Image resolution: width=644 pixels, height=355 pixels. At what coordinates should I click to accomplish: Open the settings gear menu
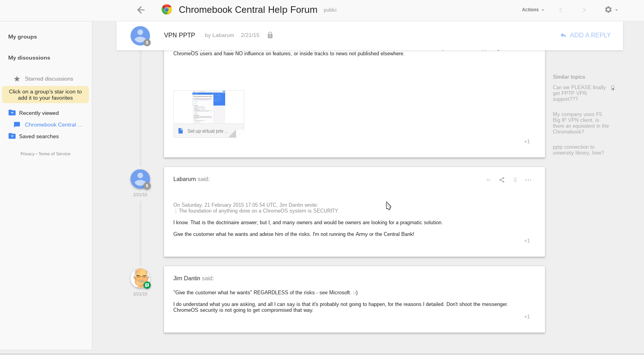pos(610,10)
